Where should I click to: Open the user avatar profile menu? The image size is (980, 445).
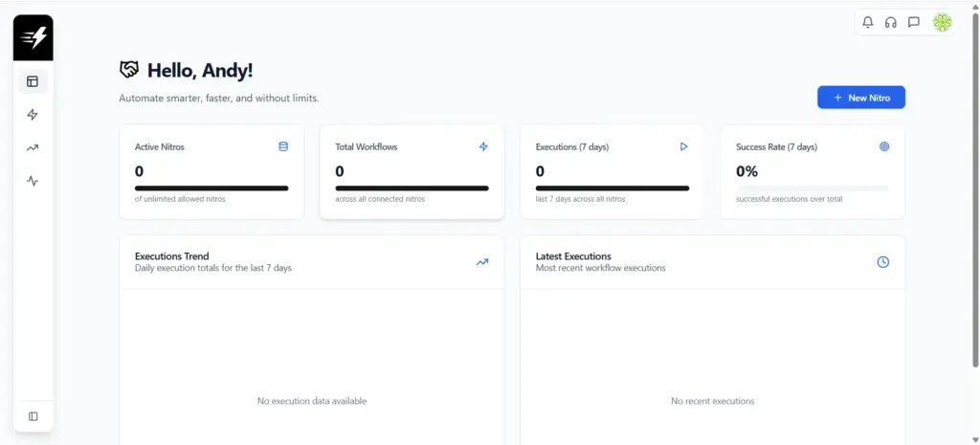click(x=942, y=22)
